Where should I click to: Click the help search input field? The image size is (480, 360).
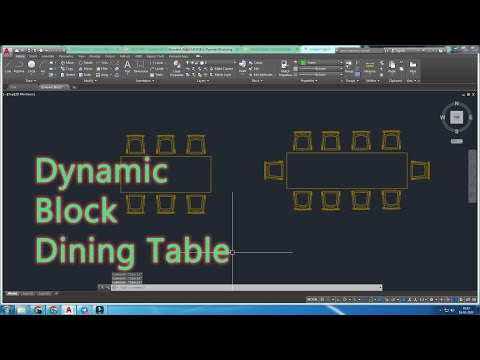tap(360, 50)
